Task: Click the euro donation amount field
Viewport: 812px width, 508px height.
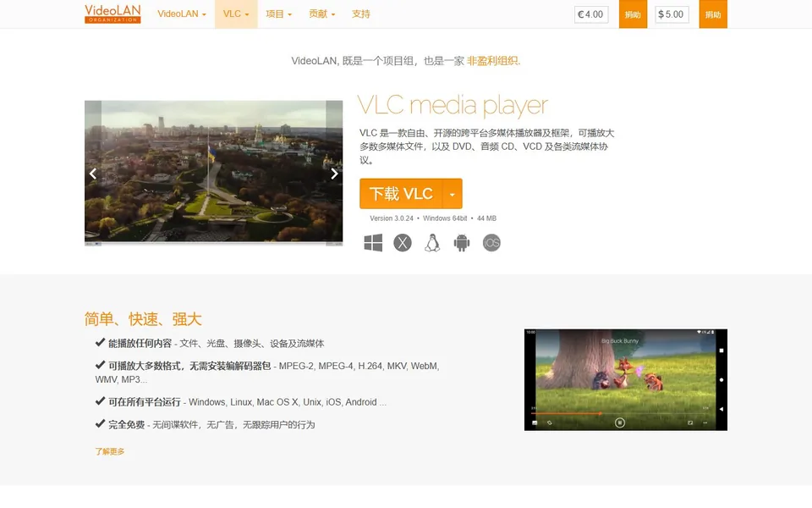Action: [591, 14]
